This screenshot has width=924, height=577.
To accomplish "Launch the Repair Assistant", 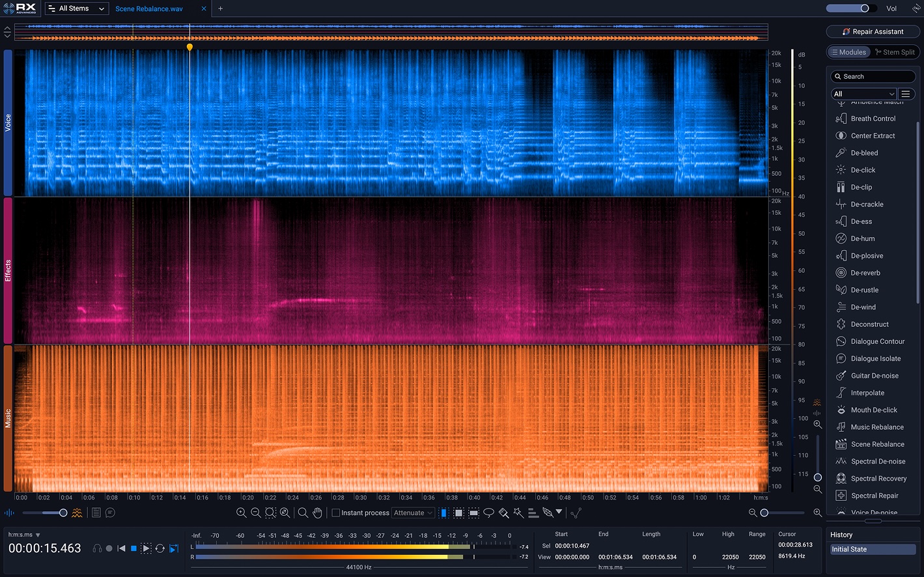I will tap(873, 31).
